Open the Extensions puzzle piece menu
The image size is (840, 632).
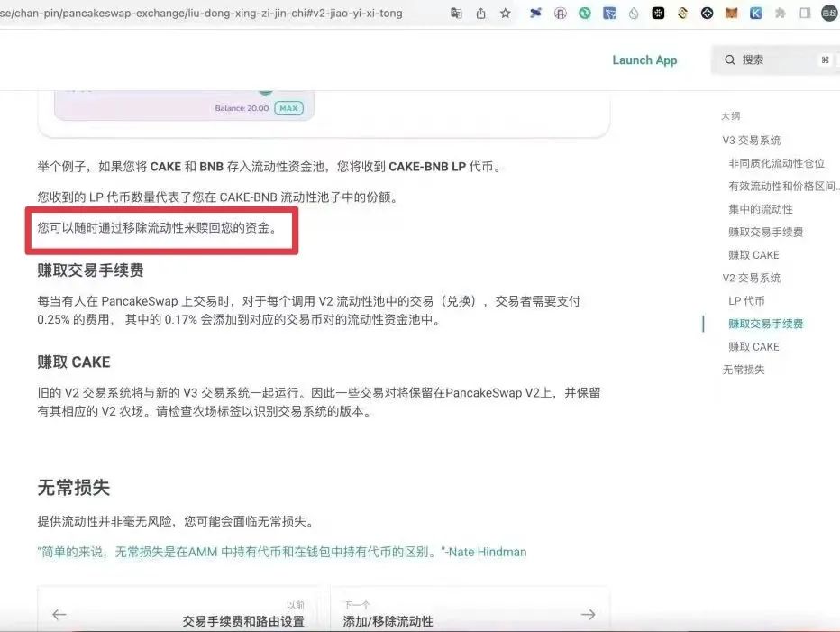click(x=781, y=14)
